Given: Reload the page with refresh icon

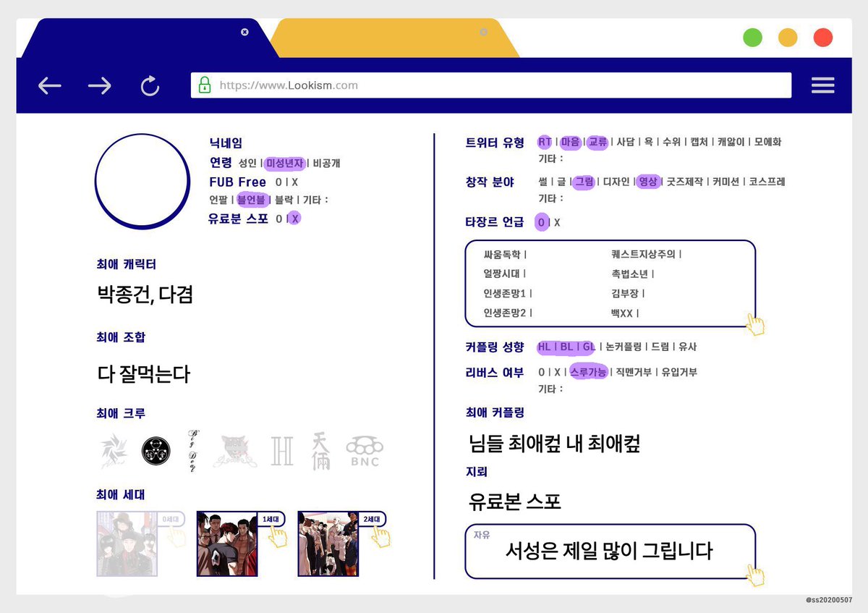Looking at the screenshot, I should pos(150,86).
